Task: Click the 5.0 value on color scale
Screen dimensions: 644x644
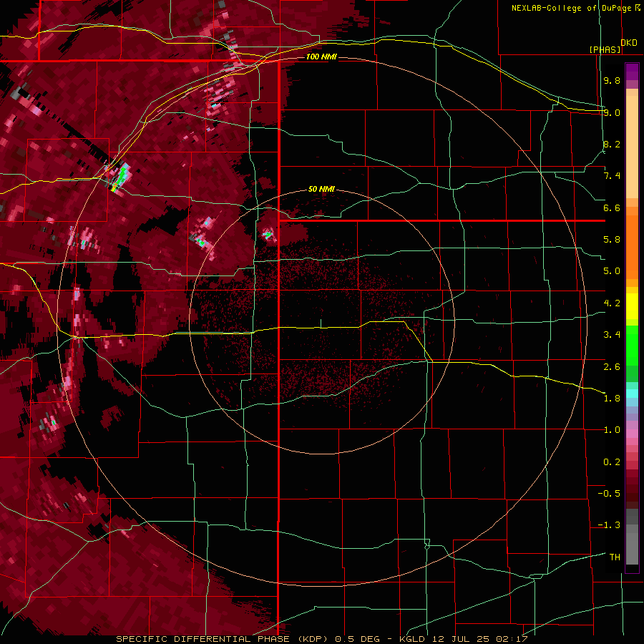Action: point(612,271)
